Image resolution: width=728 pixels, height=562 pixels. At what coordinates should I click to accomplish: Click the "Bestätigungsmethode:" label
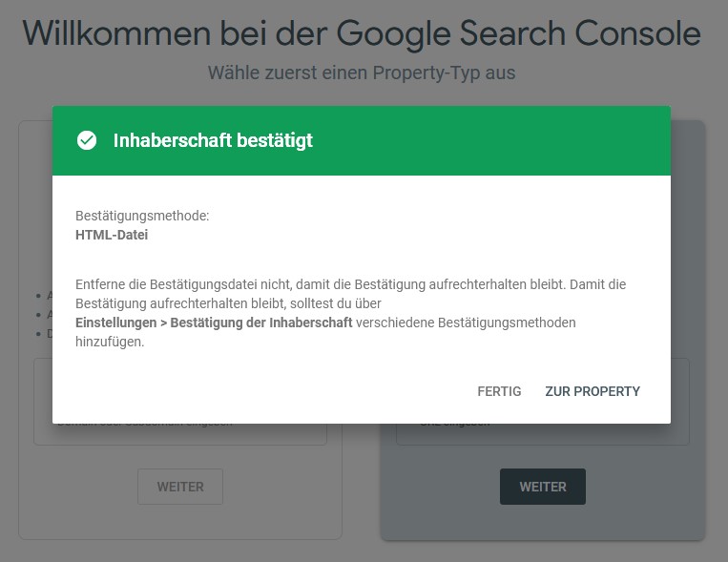coord(142,216)
